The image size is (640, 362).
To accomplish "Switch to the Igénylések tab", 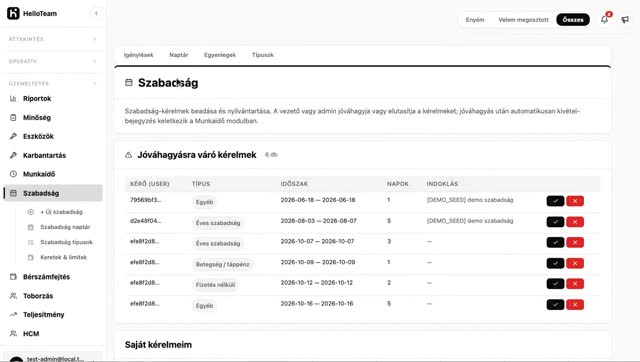I will point(139,55).
